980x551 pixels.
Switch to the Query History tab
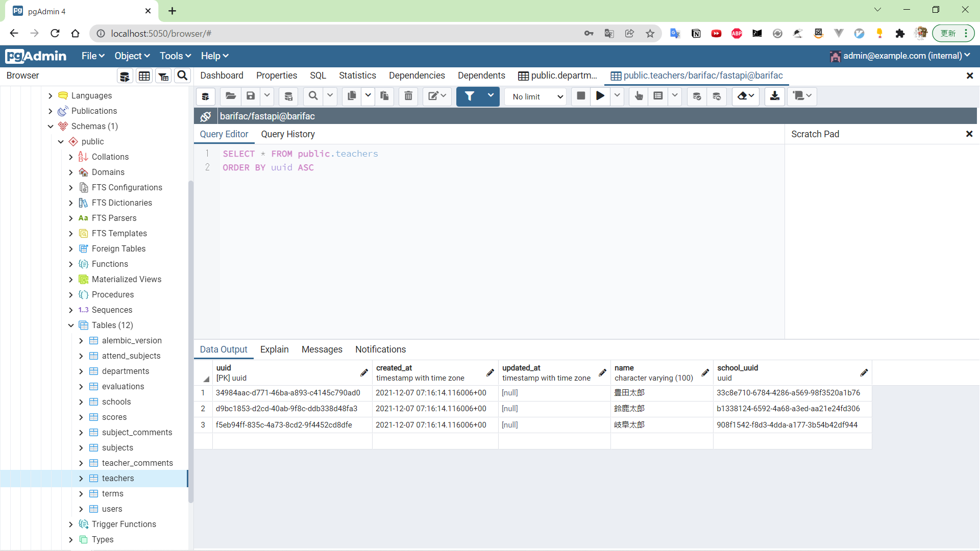coord(288,134)
